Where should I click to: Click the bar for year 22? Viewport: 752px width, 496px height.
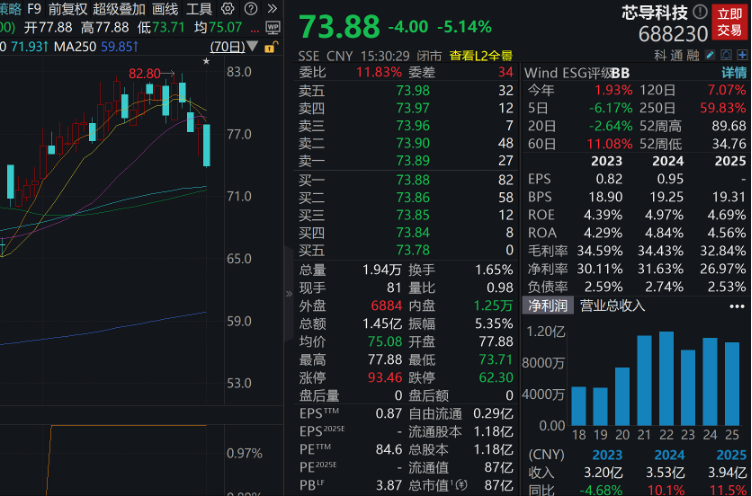pos(666,378)
